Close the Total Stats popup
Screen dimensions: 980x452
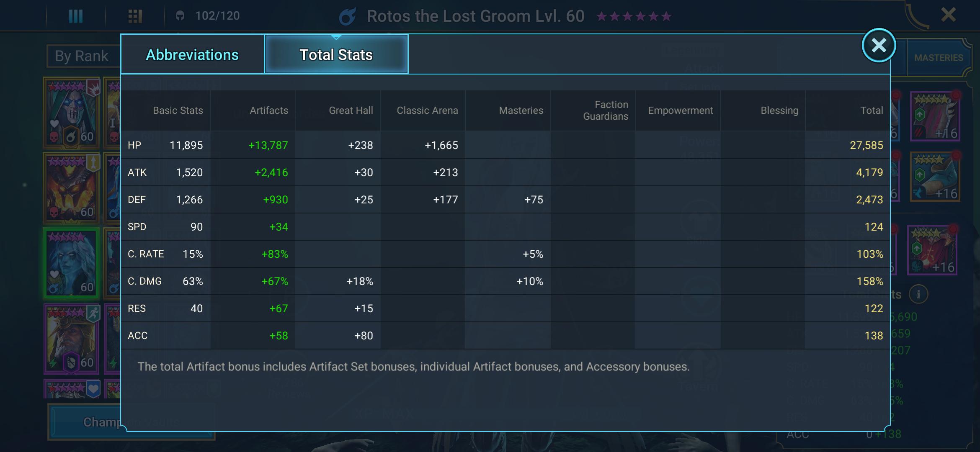[x=878, y=46]
